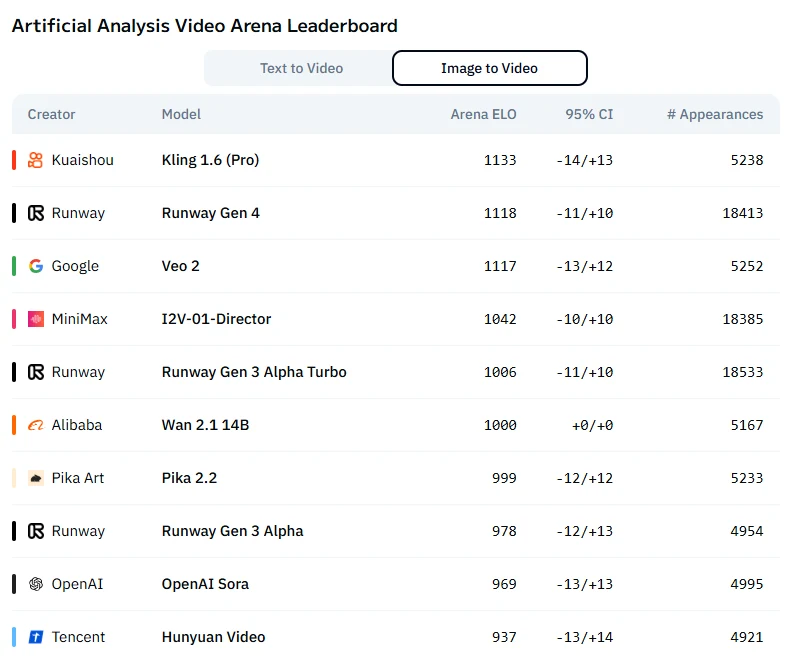Screen dimensions: 798x662
Task: Click Runway logo beside Gen 3 Alpha Turbo
Action: point(36,372)
